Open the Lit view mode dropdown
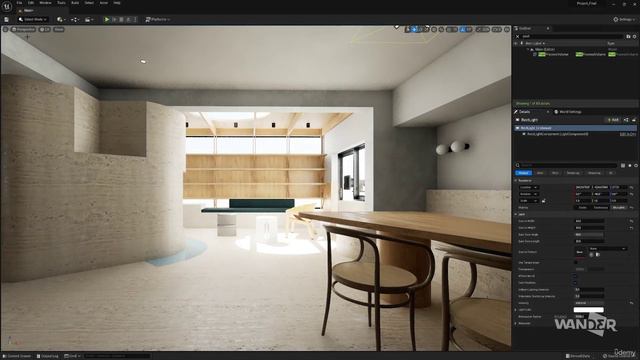The width and height of the screenshot is (640, 360). point(45,29)
